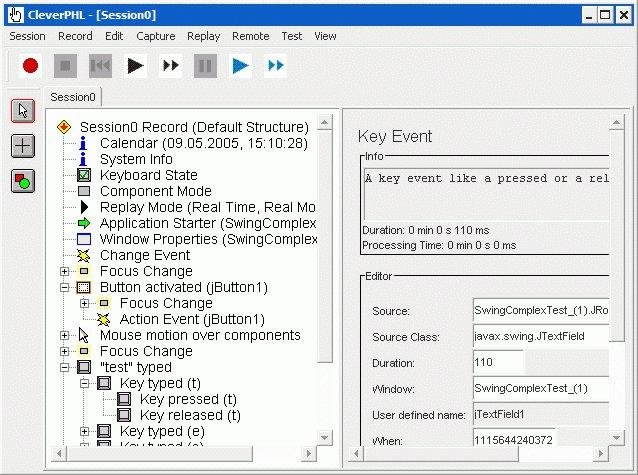Collapse the "test" typed tree node
638x475 pixels.
[x=64, y=368]
